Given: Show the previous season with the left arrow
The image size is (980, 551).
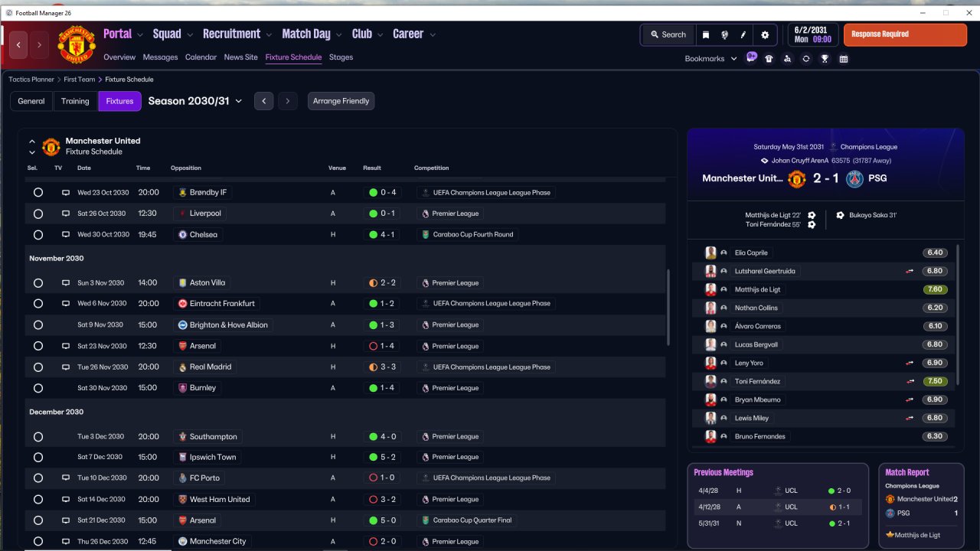Looking at the screenshot, I should pyautogui.click(x=263, y=101).
